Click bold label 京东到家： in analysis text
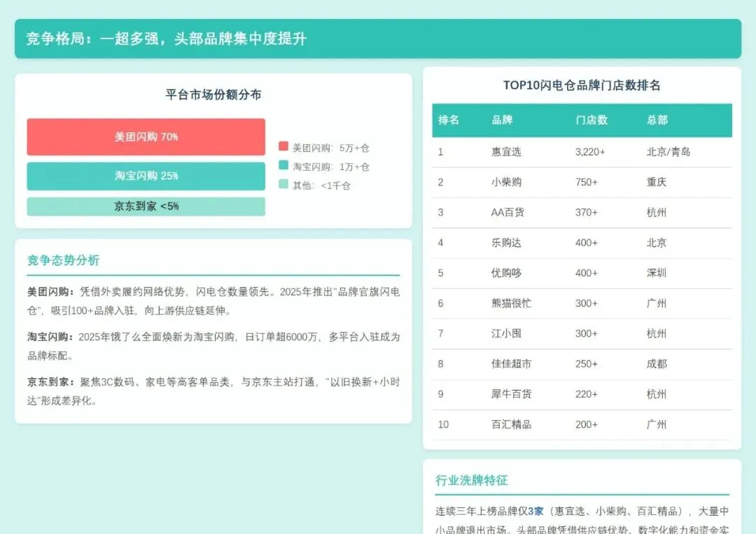Screen dimensions: 756x534 51,382
